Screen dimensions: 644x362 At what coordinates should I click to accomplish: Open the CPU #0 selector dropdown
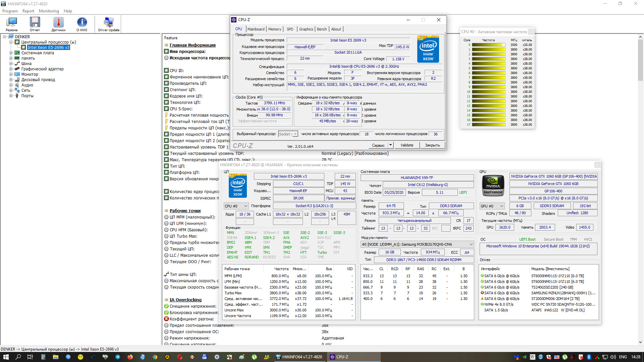[x=236, y=206]
